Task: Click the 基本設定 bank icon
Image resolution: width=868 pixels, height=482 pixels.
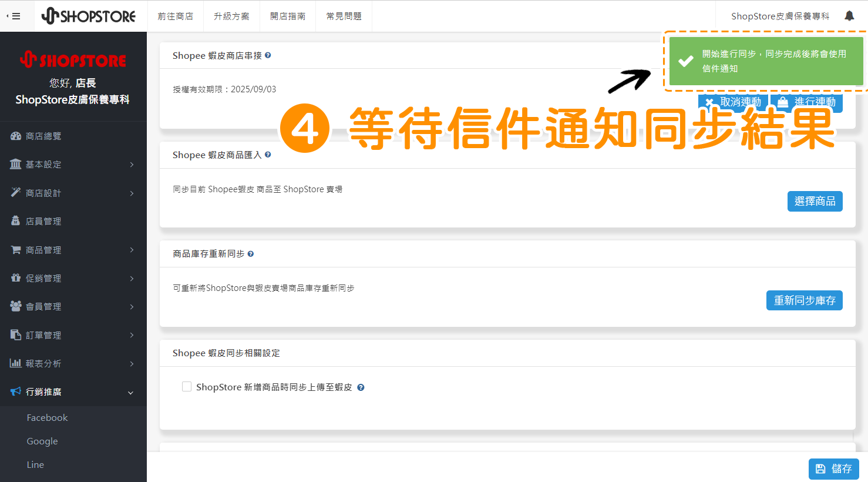Action: 16,164
